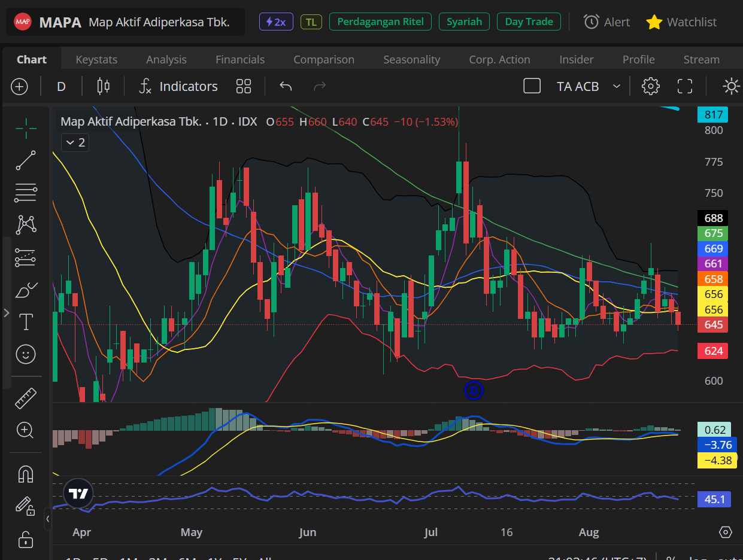Select the Fibonacci/horizontal lines tool
Image resolution: width=743 pixels, height=560 pixels.
coord(26,193)
